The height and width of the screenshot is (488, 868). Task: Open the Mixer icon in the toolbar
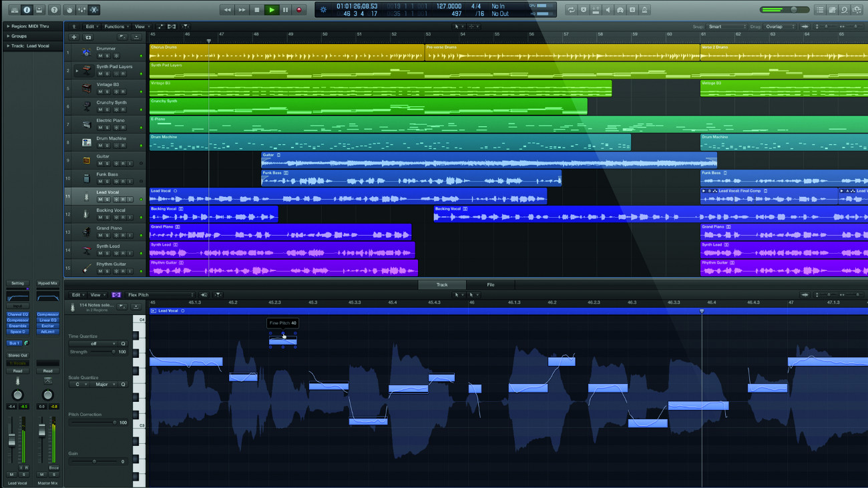coord(81,9)
